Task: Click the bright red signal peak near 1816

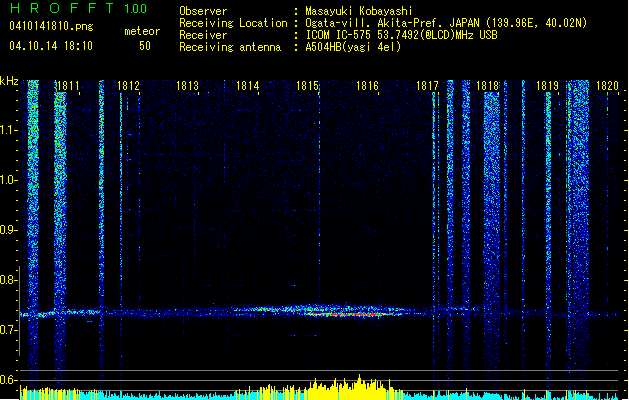Action: tap(357, 314)
